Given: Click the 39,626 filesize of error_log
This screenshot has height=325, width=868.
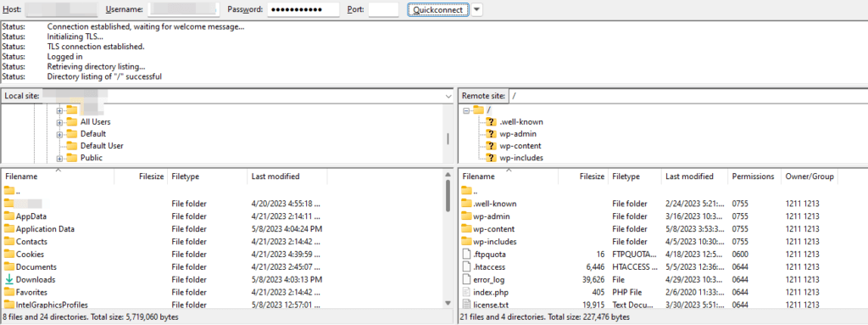Looking at the screenshot, I should (593, 280).
